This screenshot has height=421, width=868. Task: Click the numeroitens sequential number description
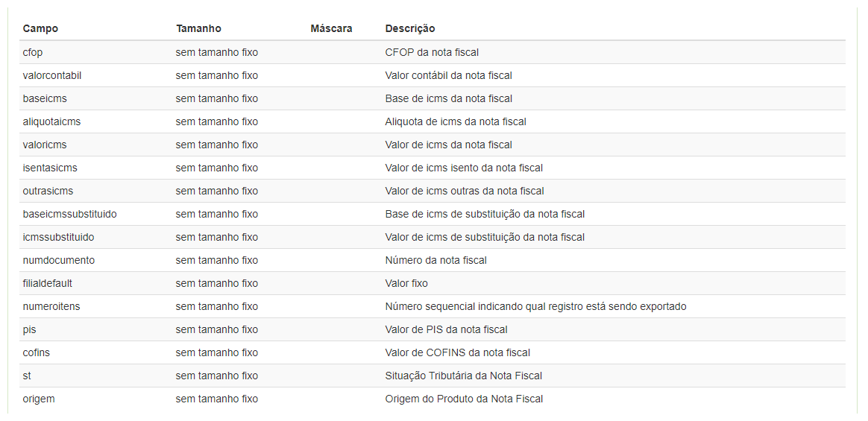pos(535,306)
